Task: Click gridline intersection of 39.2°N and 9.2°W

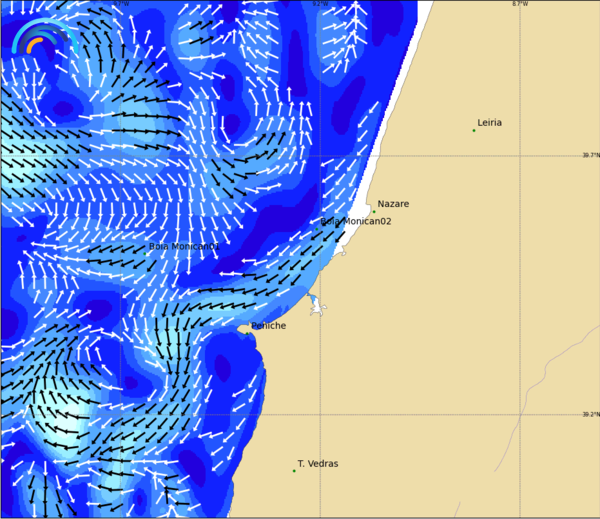Action: 320,414
